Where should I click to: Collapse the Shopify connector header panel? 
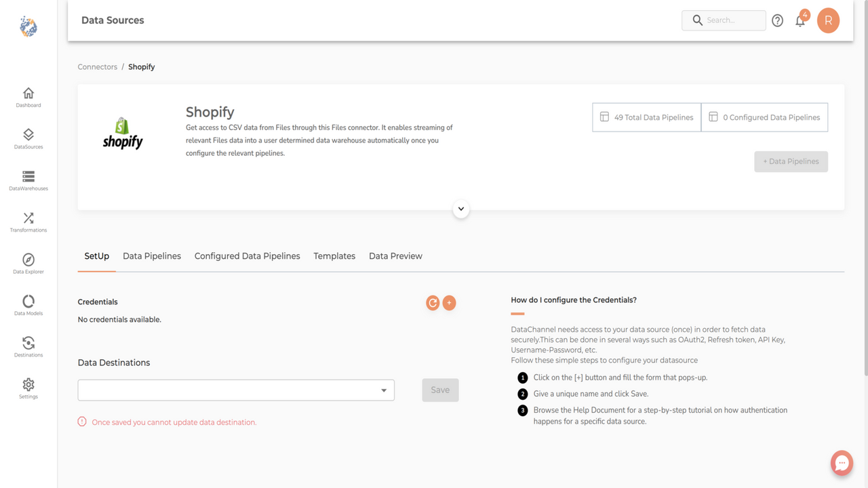[x=461, y=209]
